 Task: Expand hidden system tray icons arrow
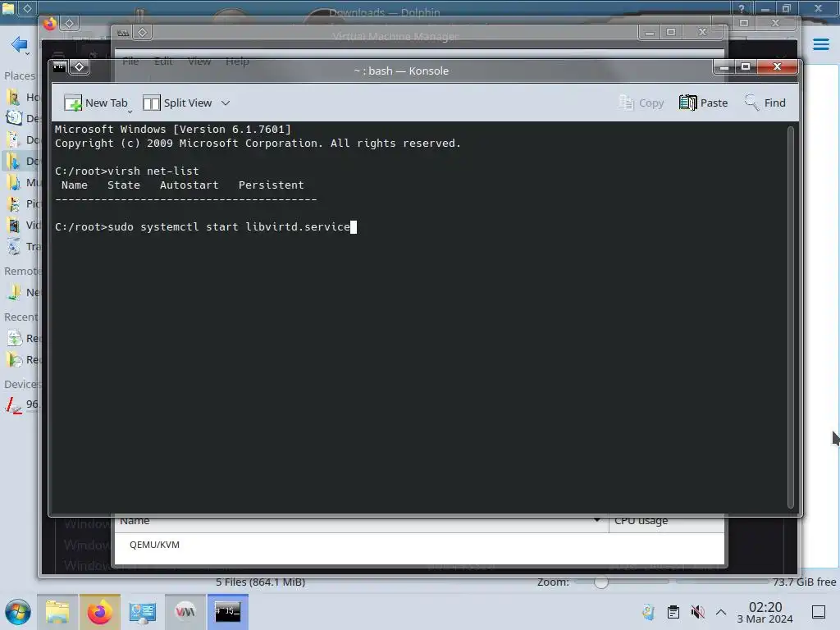coord(721,612)
